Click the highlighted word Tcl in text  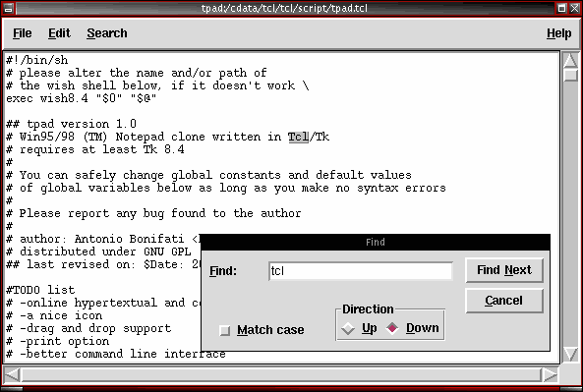click(298, 137)
